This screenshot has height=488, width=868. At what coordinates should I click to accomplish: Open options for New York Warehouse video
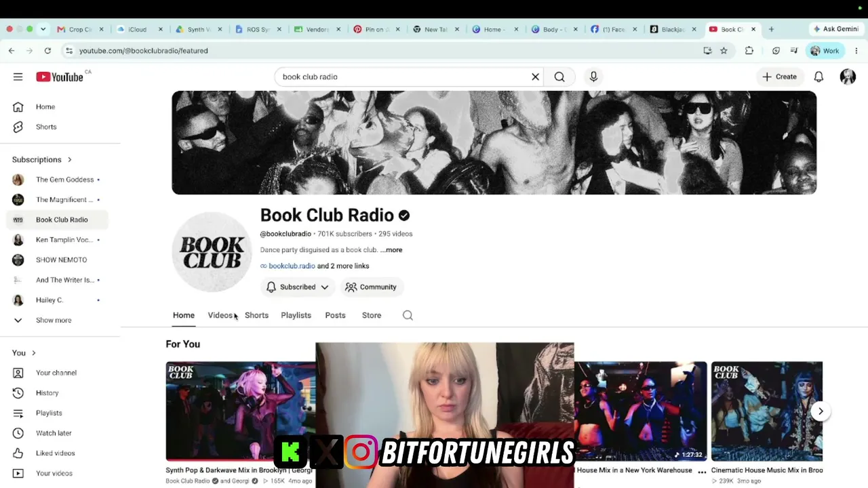tap(702, 472)
